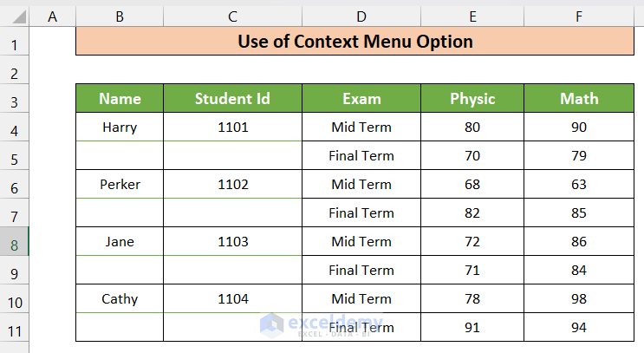Select column F header
This screenshot has height=353, width=644.
(579, 14)
